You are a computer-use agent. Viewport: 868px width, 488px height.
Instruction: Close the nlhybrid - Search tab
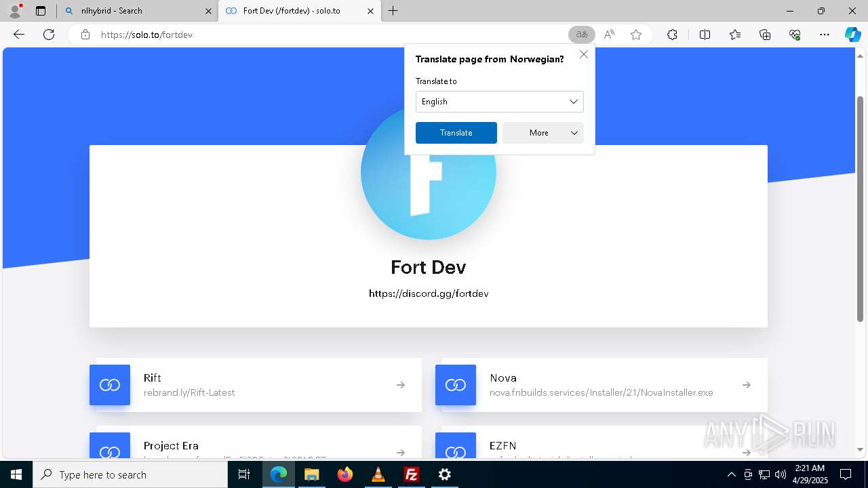[208, 11]
